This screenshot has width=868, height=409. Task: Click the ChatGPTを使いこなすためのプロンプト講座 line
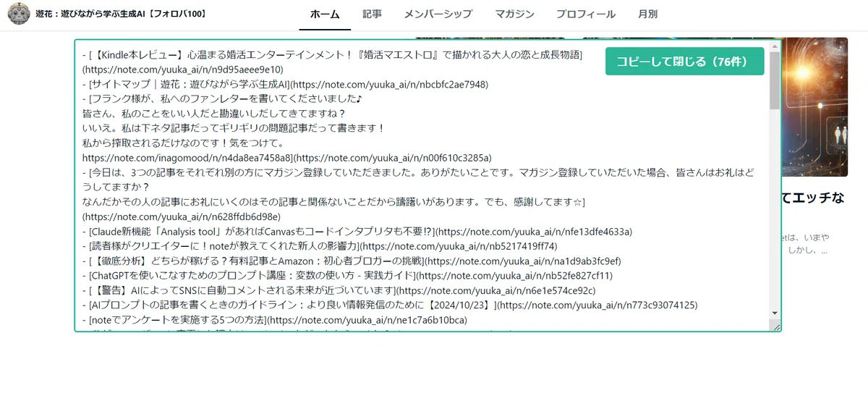pos(347,275)
